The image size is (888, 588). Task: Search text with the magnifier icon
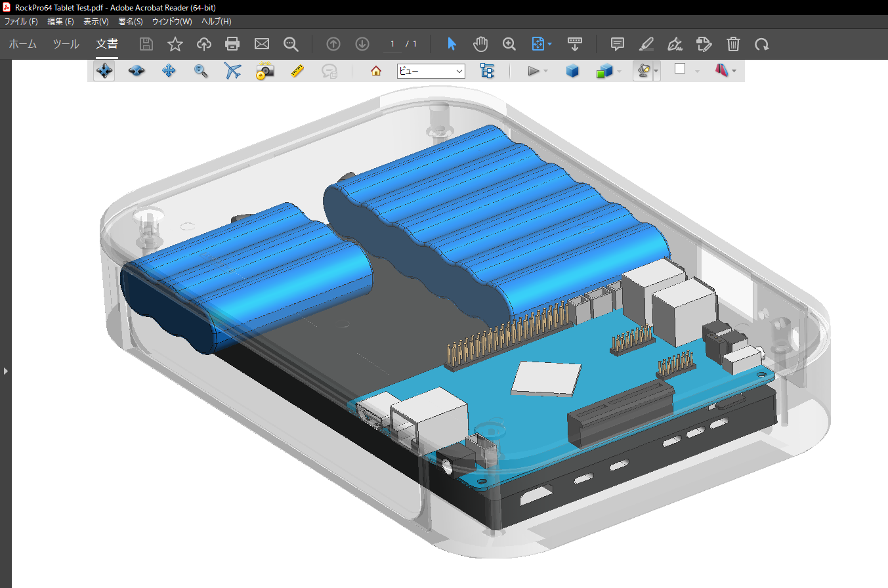pos(291,44)
